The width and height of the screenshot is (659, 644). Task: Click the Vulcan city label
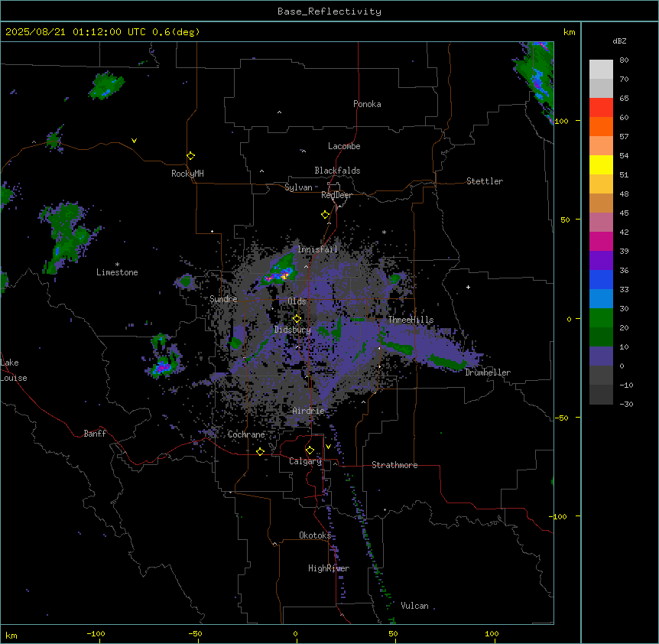(x=414, y=606)
